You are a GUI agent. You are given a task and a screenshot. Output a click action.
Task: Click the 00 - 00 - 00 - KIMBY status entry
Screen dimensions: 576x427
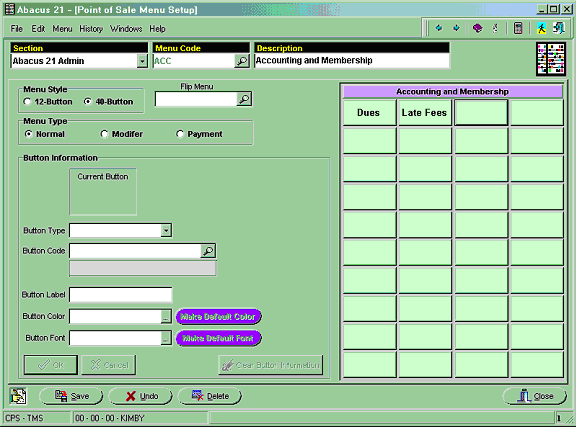[140, 418]
